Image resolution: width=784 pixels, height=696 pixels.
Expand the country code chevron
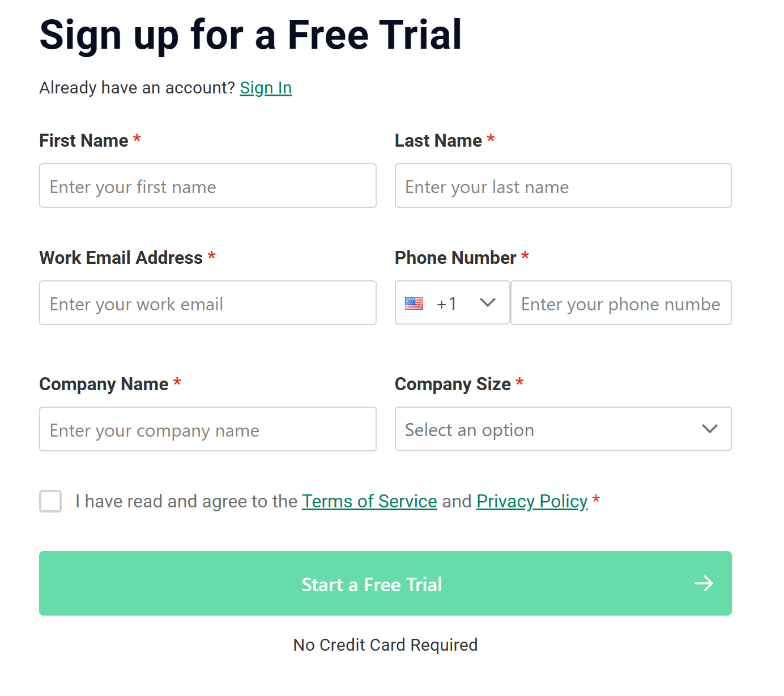pyautogui.click(x=487, y=303)
